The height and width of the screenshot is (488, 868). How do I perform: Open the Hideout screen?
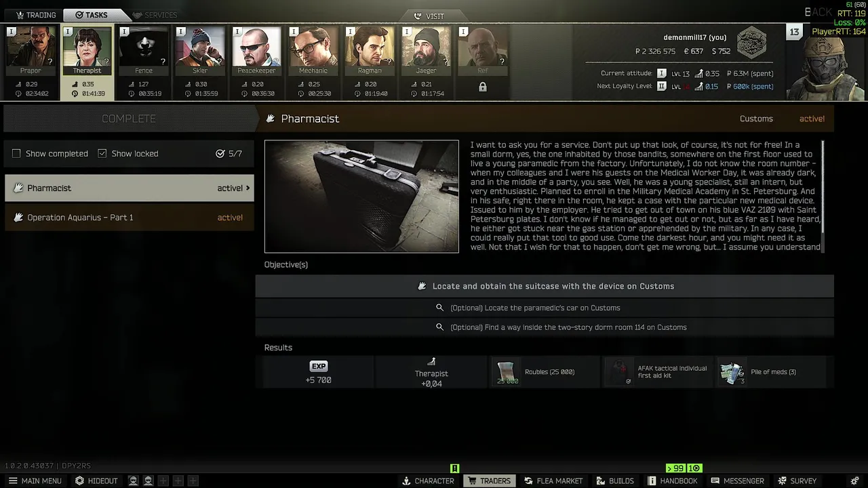tap(96, 481)
